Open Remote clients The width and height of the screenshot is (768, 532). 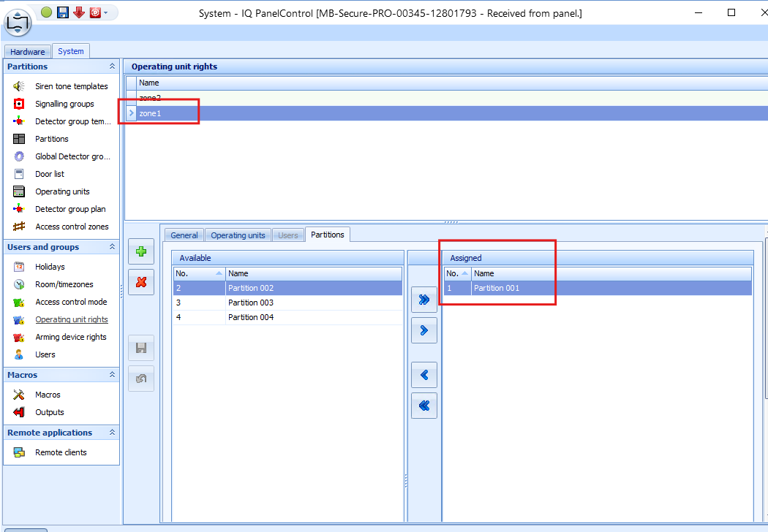point(61,452)
